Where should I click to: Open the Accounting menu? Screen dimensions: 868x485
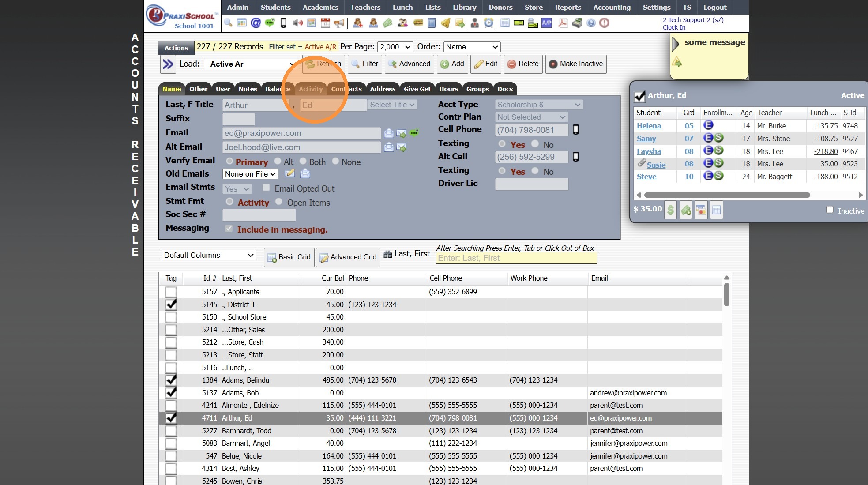click(611, 7)
